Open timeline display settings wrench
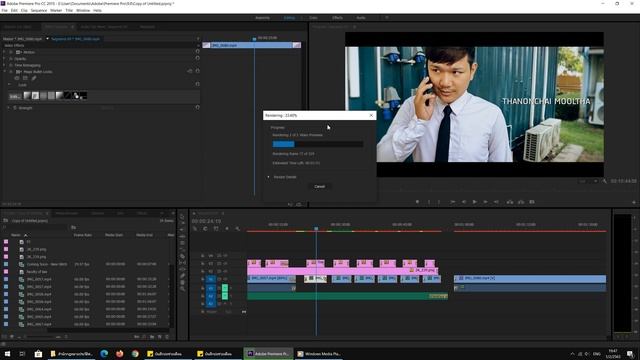Screen dimensions: 640x360 238,229
